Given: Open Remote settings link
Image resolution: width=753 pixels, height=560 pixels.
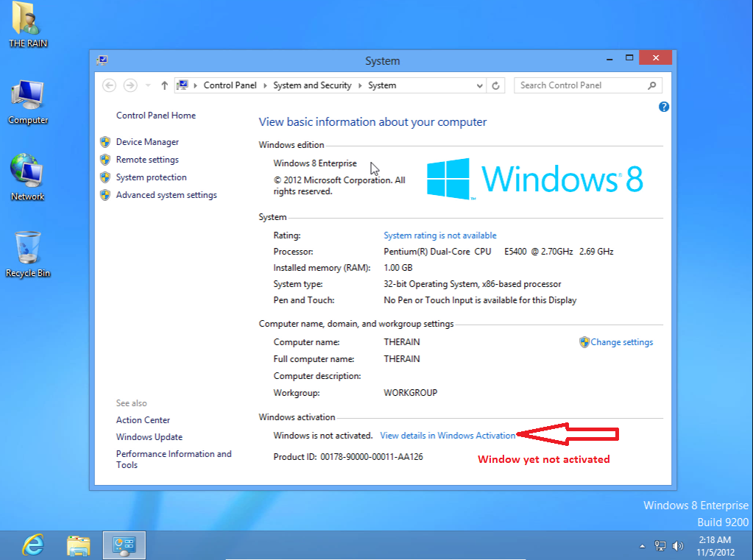Looking at the screenshot, I should [147, 160].
